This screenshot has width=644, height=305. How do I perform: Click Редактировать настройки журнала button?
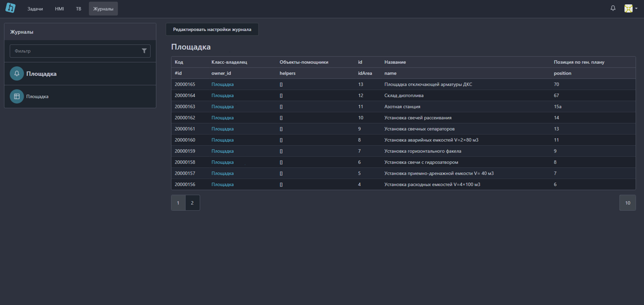click(213, 29)
